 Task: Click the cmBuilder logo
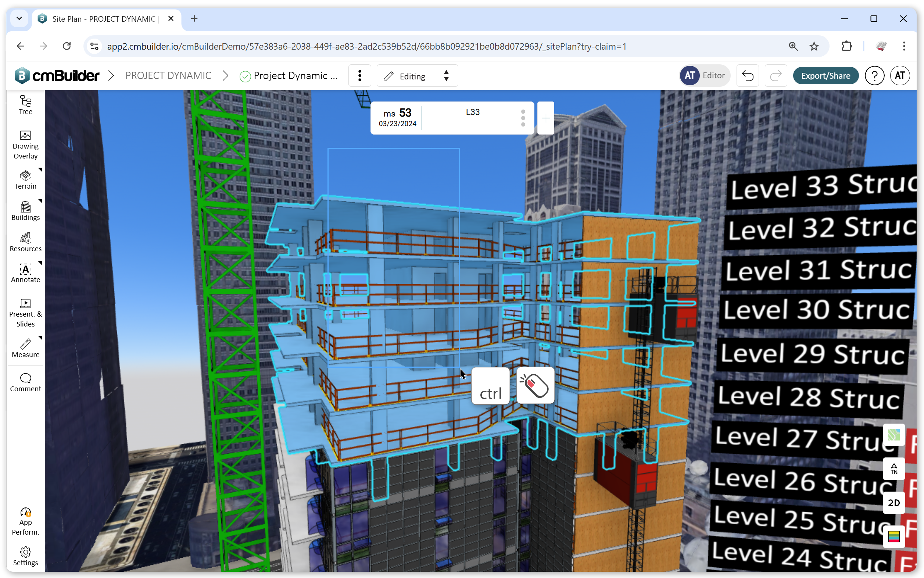(x=57, y=76)
